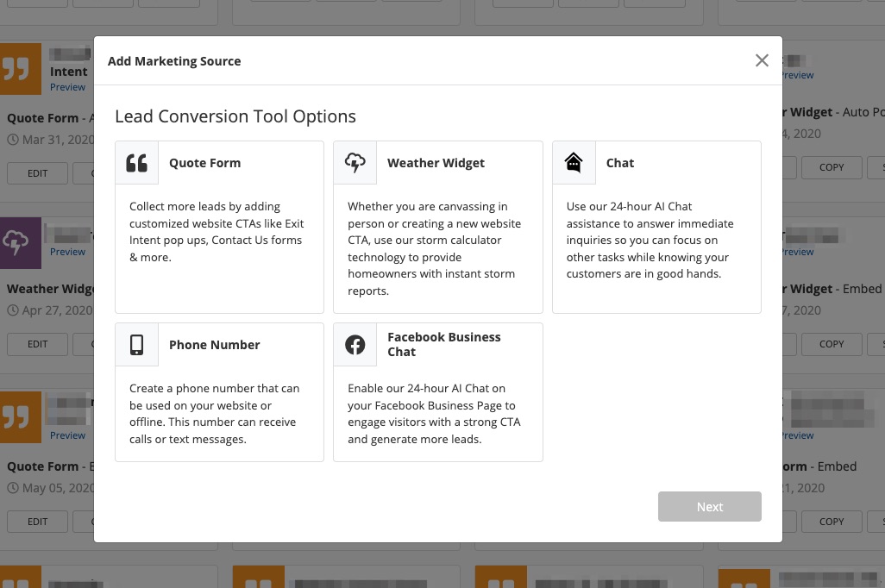Click EDIT below the May 05, 2020 date

point(38,521)
